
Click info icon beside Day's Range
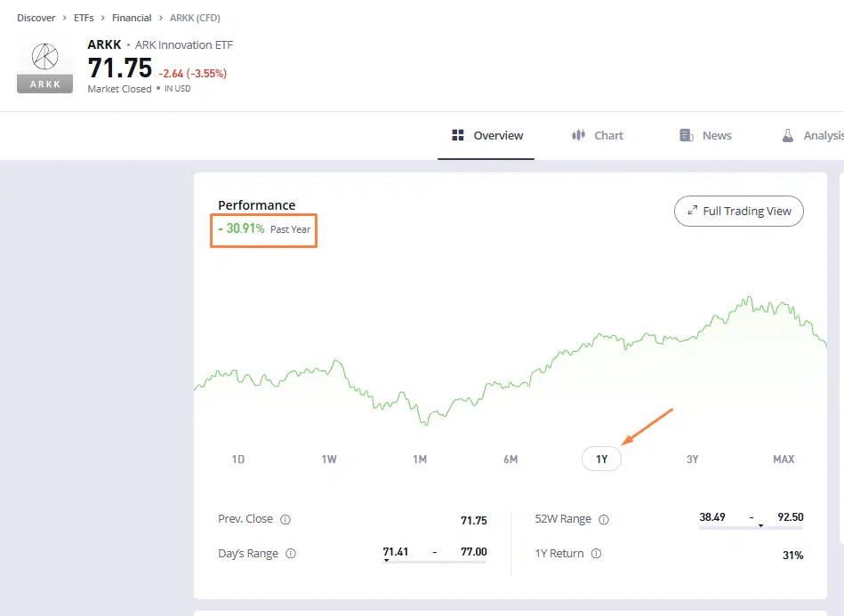pyautogui.click(x=291, y=554)
